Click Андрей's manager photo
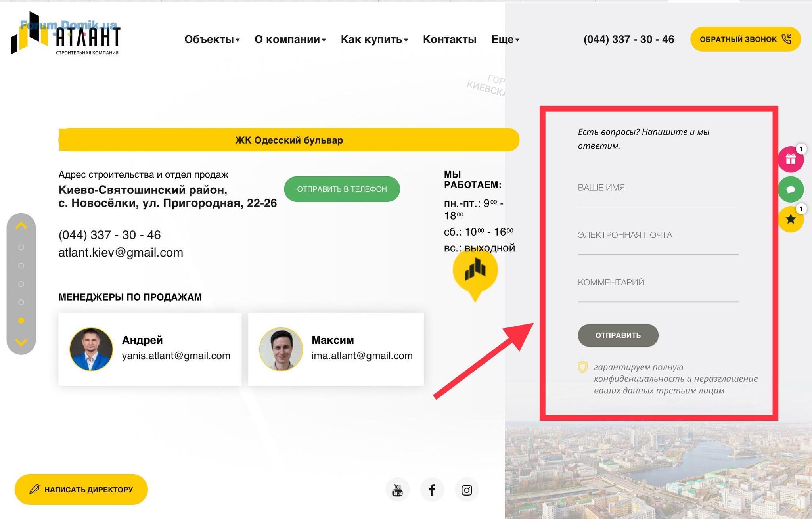 (91, 349)
